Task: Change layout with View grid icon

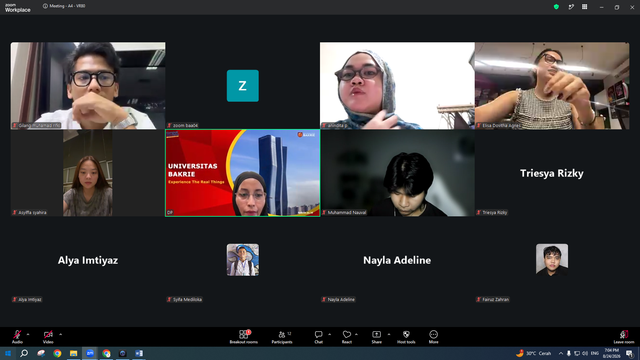Action: click(584, 7)
